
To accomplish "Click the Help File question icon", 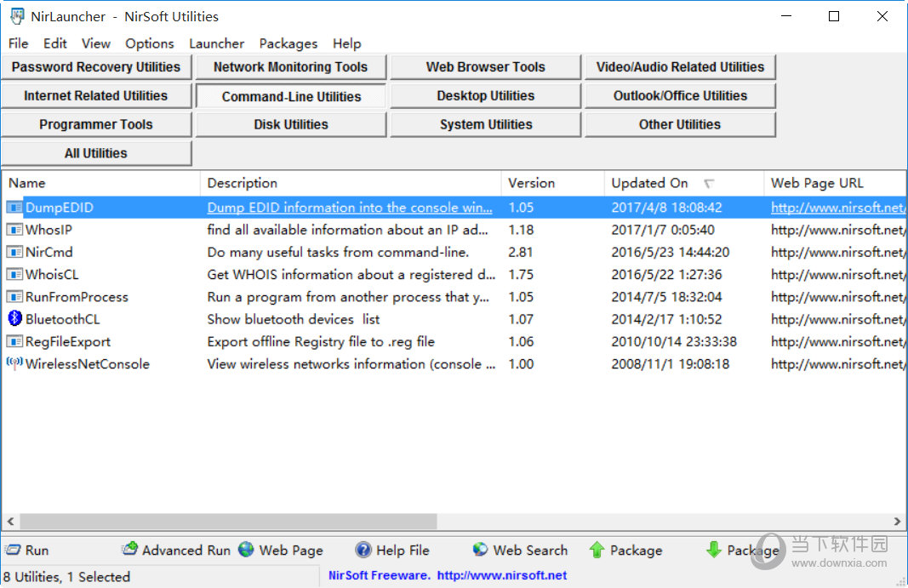I will click(x=363, y=549).
